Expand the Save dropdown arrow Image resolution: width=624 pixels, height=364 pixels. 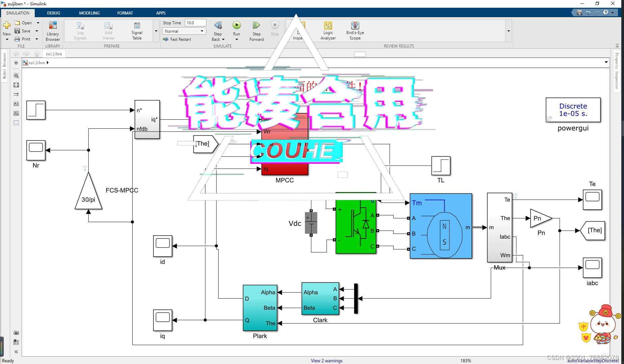[x=37, y=31]
